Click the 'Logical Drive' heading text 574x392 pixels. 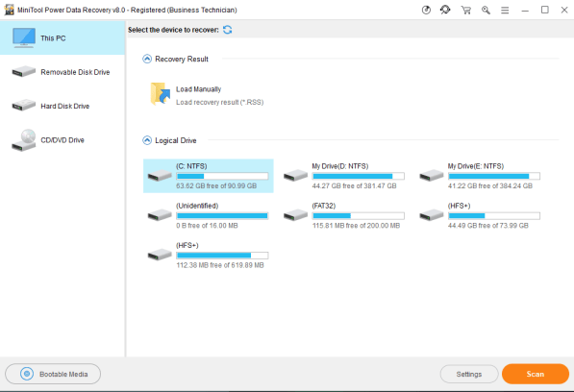click(176, 140)
